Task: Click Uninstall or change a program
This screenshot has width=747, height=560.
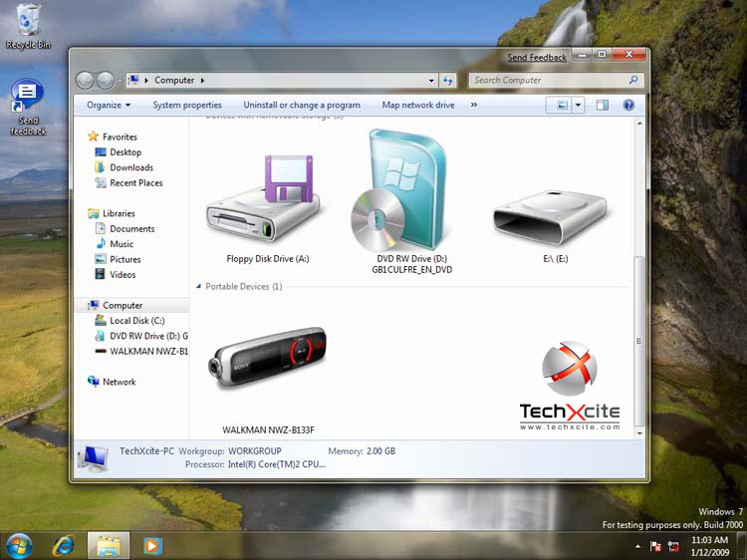Action: point(302,105)
